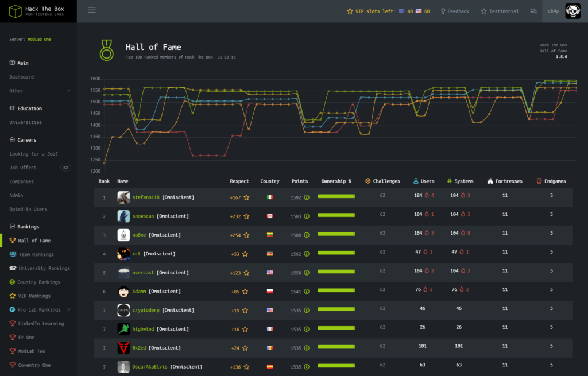Open Testimonial star link
Viewport: 588px width, 376px height.
coord(500,11)
